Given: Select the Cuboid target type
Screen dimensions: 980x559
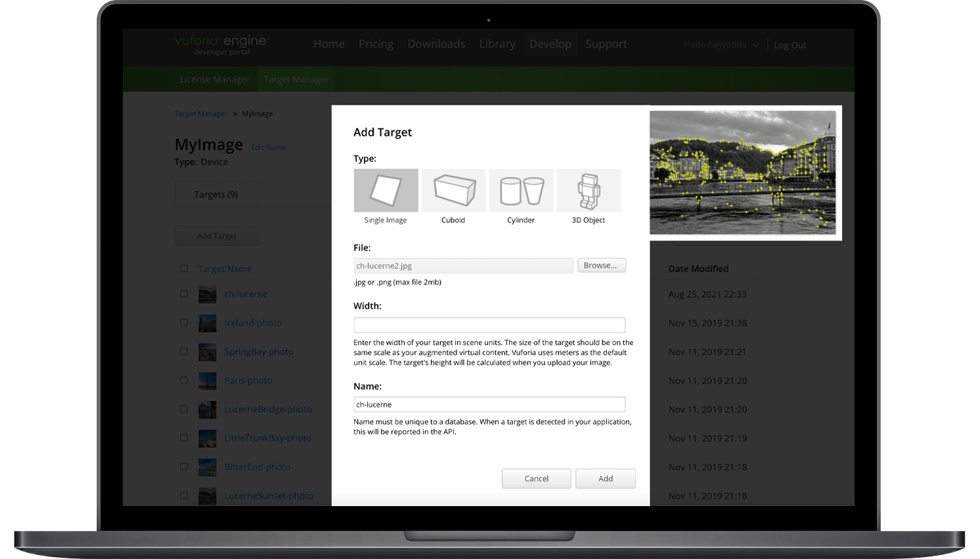Looking at the screenshot, I should tap(453, 190).
